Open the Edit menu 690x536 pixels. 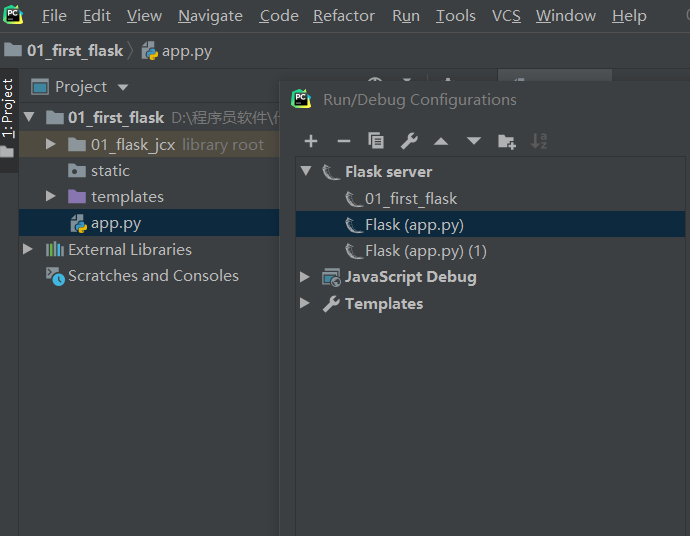[x=97, y=16]
